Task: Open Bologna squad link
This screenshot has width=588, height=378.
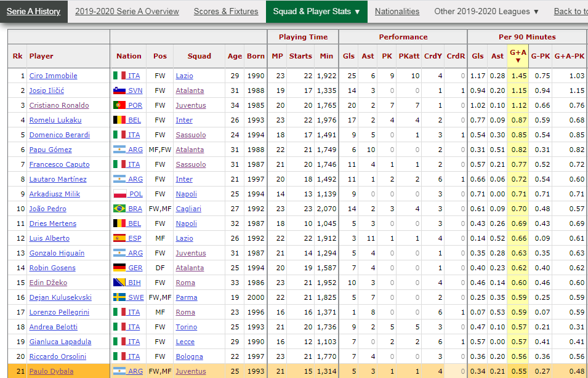Action: (x=190, y=356)
